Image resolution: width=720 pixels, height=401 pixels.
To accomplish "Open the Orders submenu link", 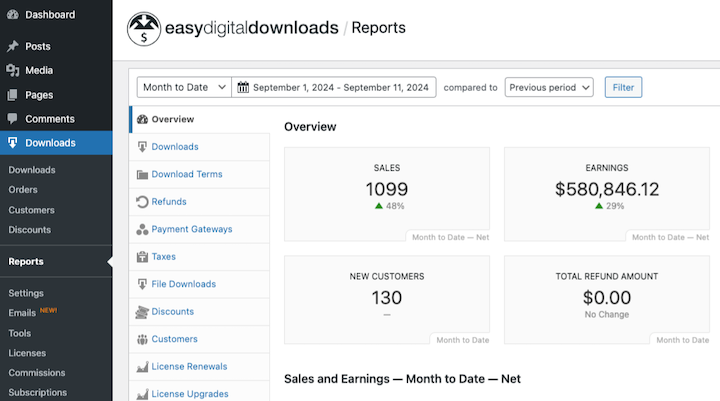I will 23,190.
